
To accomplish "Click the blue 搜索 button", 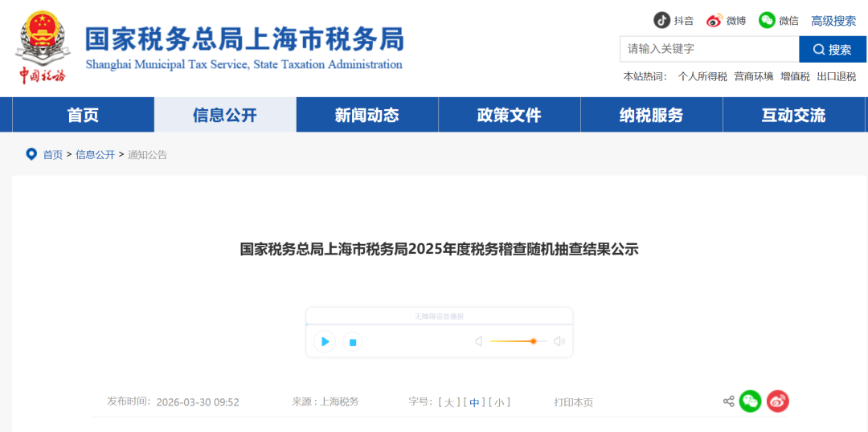I will coord(832,49).
